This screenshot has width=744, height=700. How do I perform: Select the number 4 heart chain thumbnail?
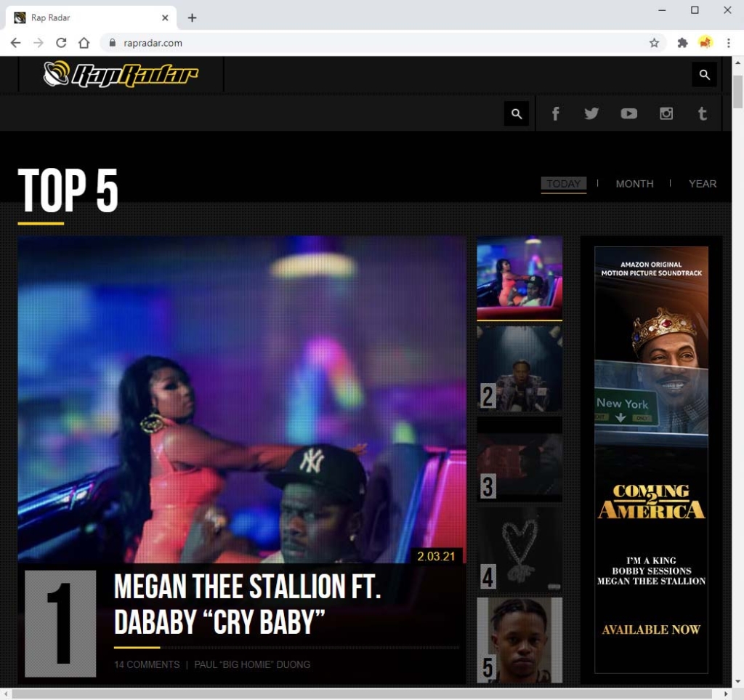coord(519,550)
